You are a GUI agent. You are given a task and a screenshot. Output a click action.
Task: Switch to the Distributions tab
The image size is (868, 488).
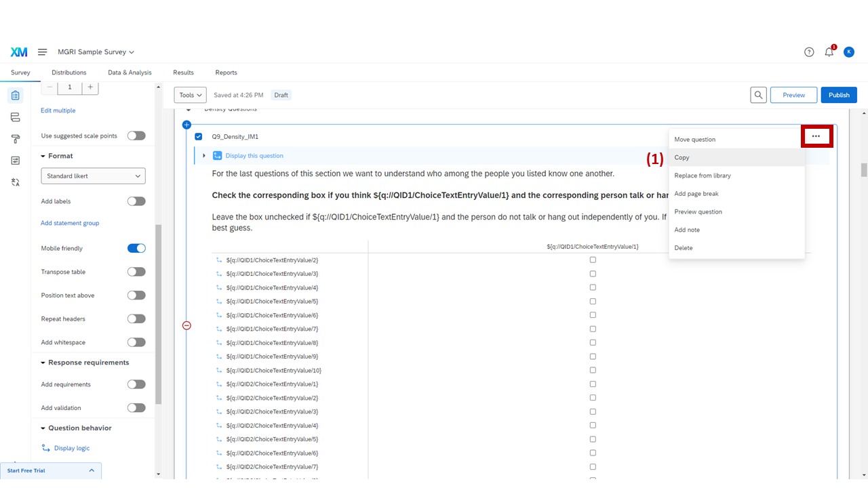[x=68, y=73]
